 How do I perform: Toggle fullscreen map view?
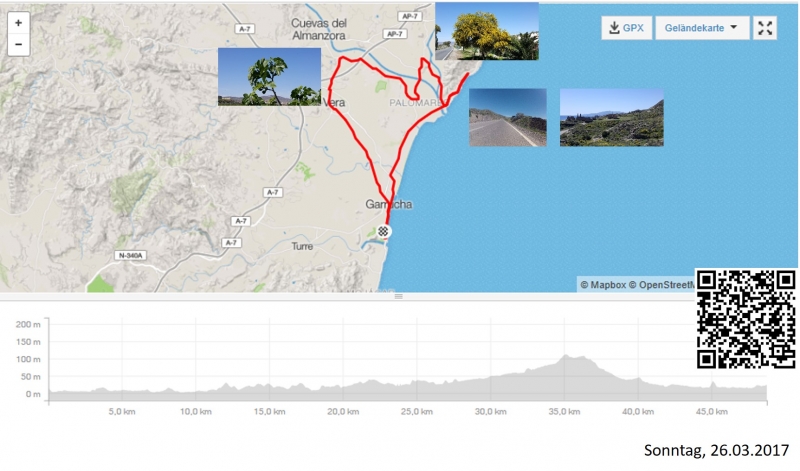[765, 28]
